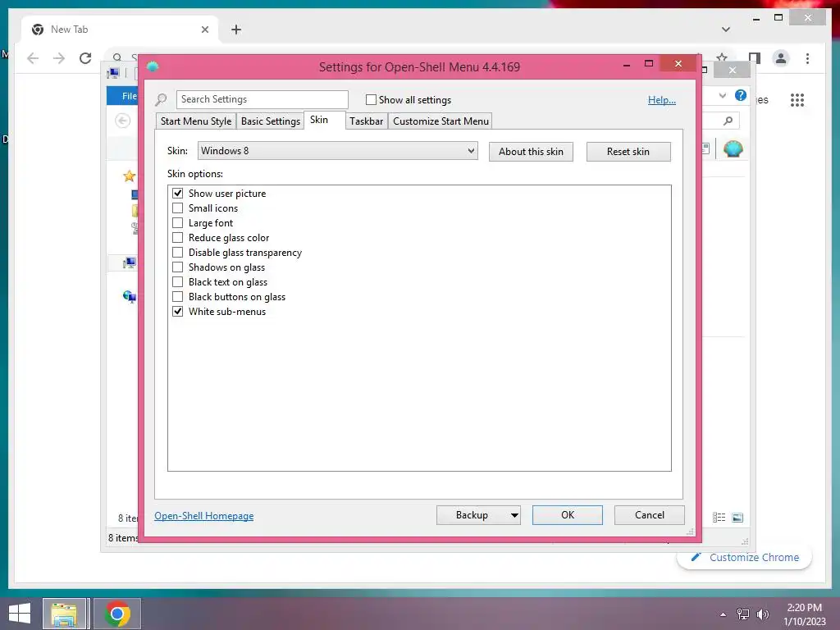Close the New Tab tab

click(x=204, y=30)
